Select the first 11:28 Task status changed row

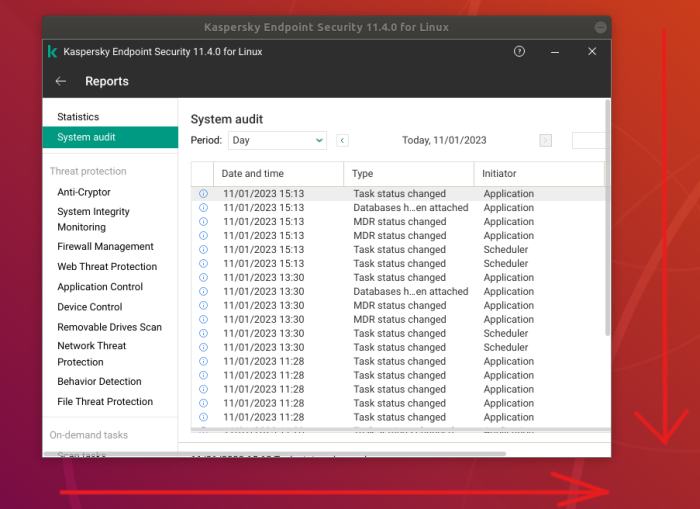point(398,361)
